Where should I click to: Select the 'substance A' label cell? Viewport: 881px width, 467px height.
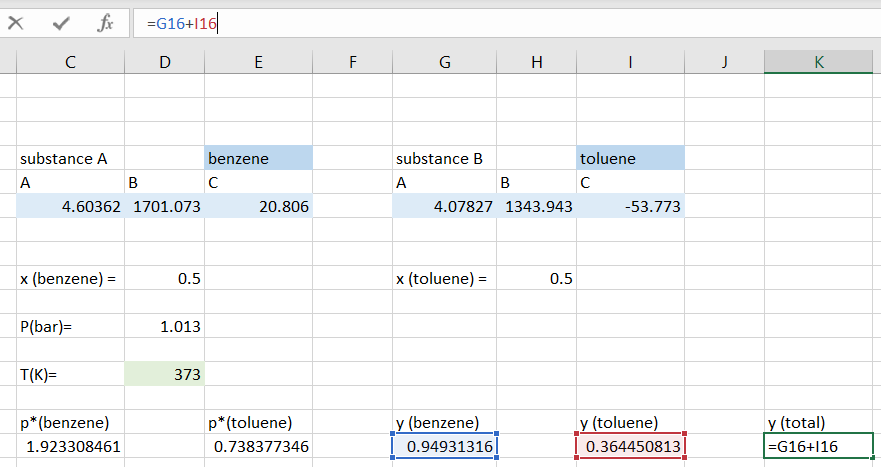(x=70, y=158)
